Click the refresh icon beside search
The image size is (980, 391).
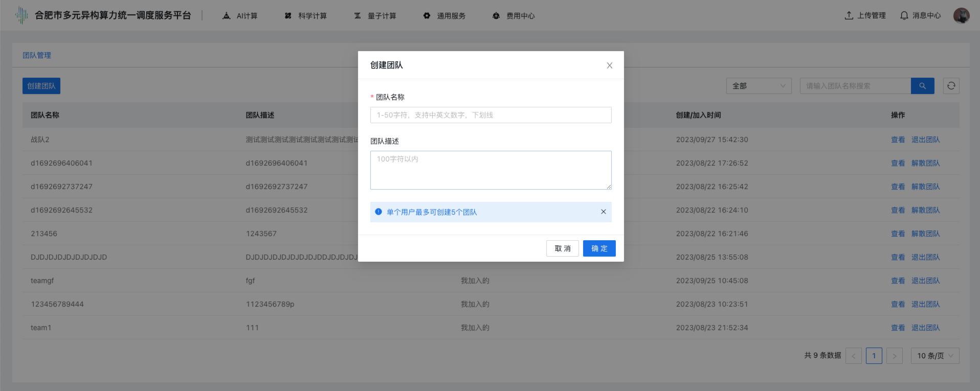951,86
